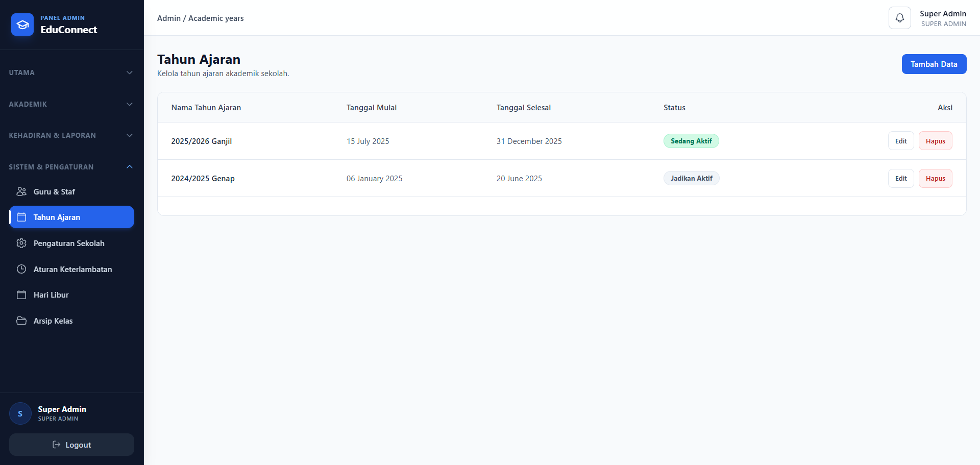Click the Guru & Staf people icon
Viewport: 980px width, 465px height.
click(21, 191)
